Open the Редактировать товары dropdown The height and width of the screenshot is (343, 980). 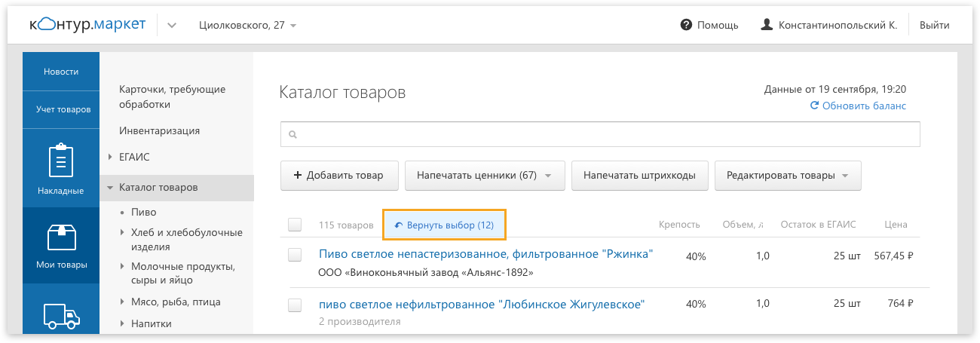(787, 176)
